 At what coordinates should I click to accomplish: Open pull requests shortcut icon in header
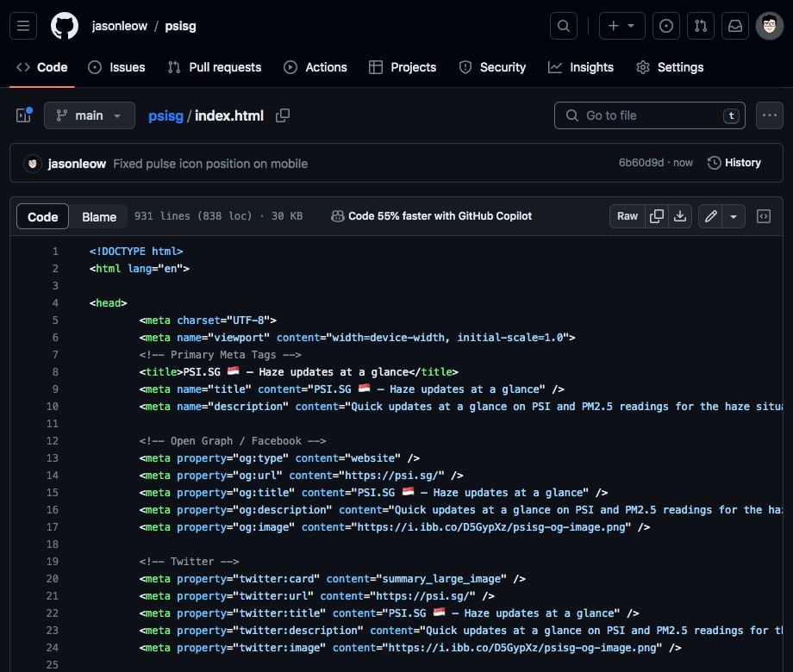pos(701,26)
